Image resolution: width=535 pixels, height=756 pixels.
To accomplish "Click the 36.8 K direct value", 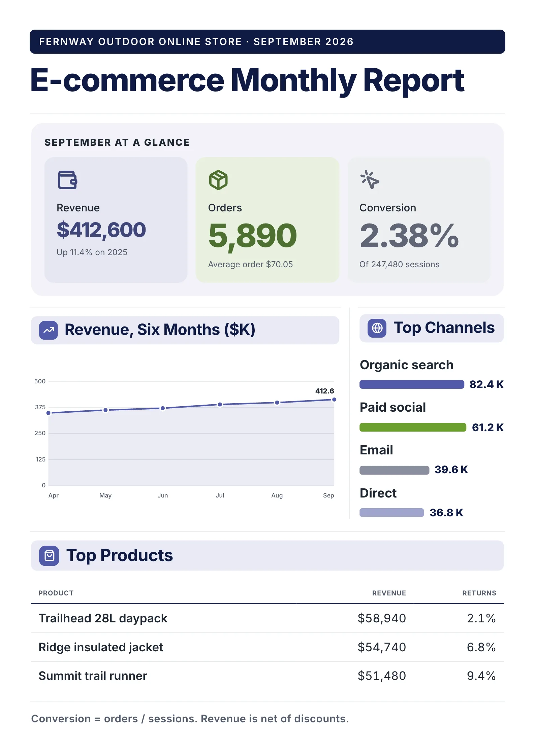I will 446,513.
